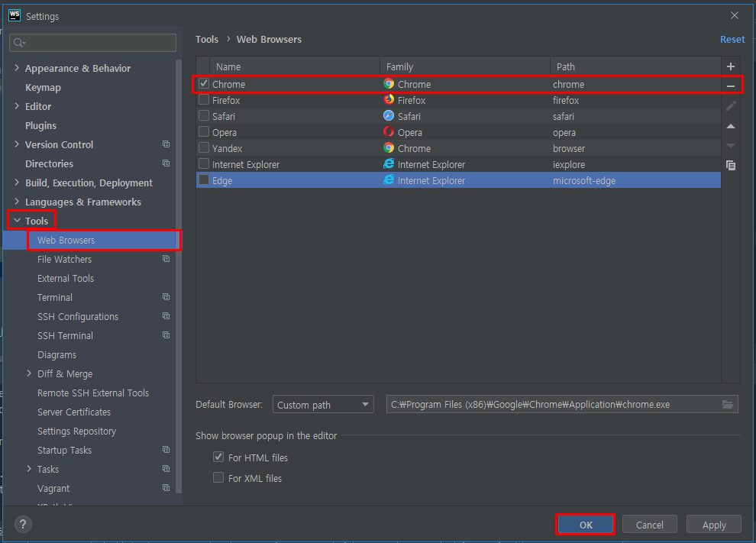Select Plugins in settings tree
This screenshot has width=756, height=543.
tap(40, 126)
